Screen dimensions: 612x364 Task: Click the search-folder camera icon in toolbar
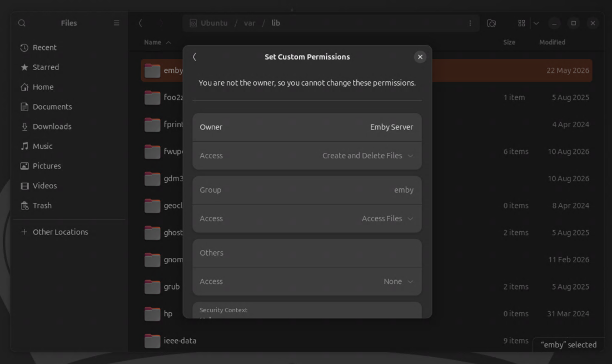click(x=491, y=23)
